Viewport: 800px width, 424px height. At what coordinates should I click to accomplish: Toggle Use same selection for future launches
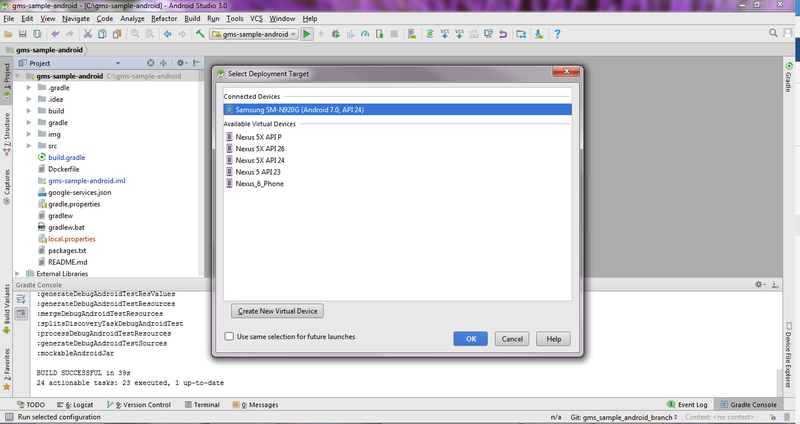pyautogui.click(x=229, y=336)
